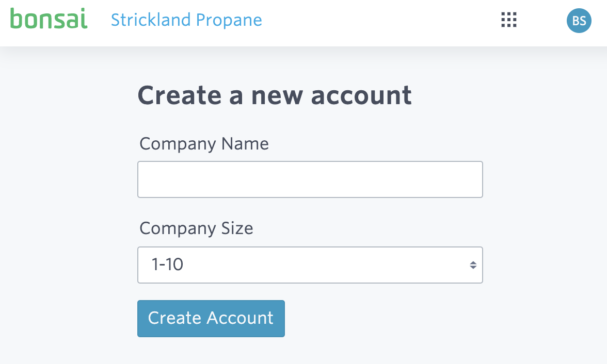Click the waffle menu in the navbar
Viewport: 607px width, 364px height.
click(x=508, y=20)
